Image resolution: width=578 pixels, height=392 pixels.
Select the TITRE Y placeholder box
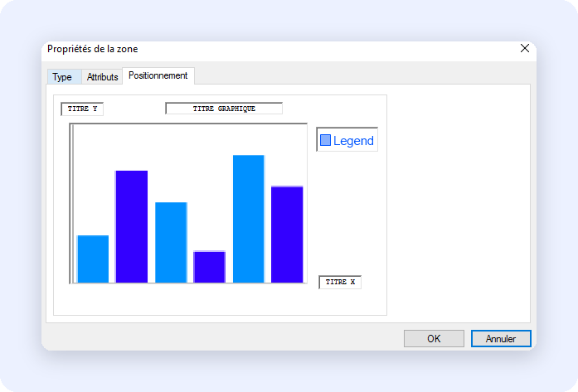82,109
